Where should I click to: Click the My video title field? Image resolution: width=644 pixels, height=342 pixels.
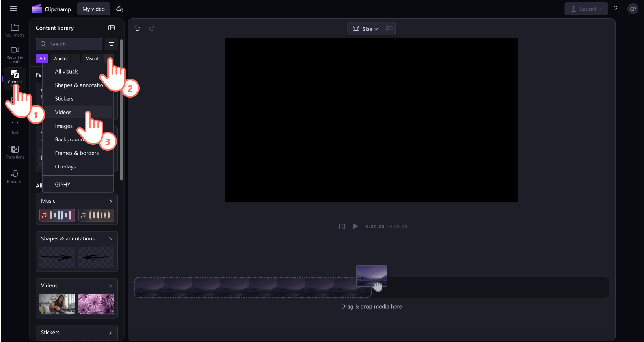tap(93, 9)
